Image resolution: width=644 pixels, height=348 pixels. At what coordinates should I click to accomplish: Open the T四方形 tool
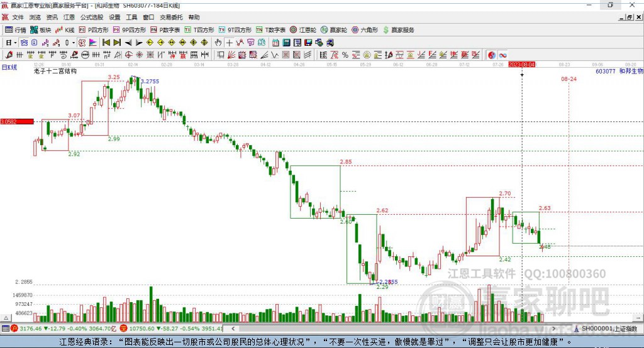199,30
